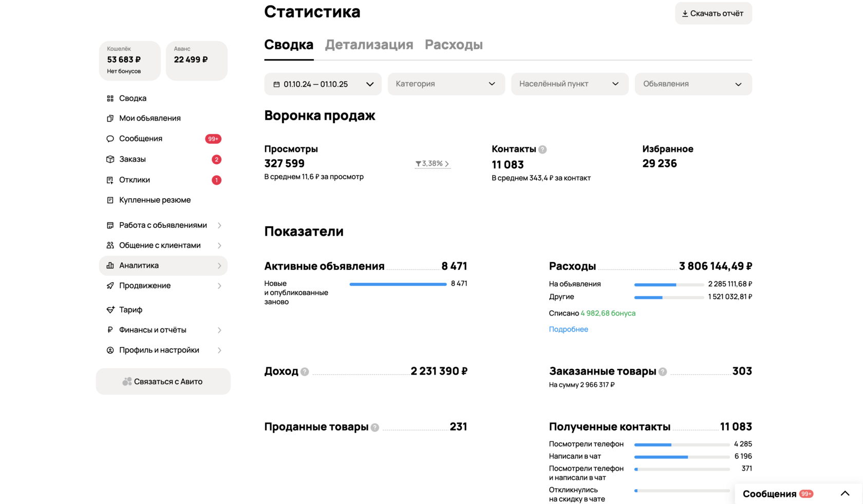
Task: Expand Профиль и настройки submenu chevron
Action: tap(219, 351)
